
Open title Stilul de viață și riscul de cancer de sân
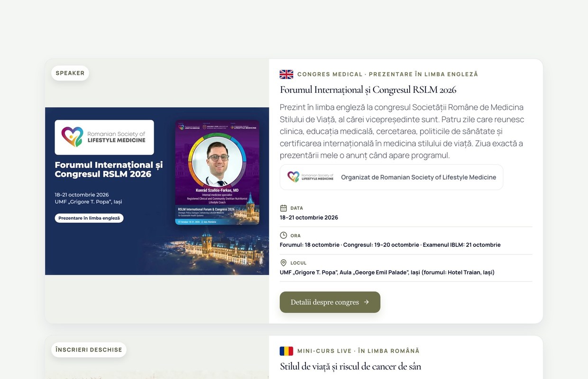[x=350, y=366]
